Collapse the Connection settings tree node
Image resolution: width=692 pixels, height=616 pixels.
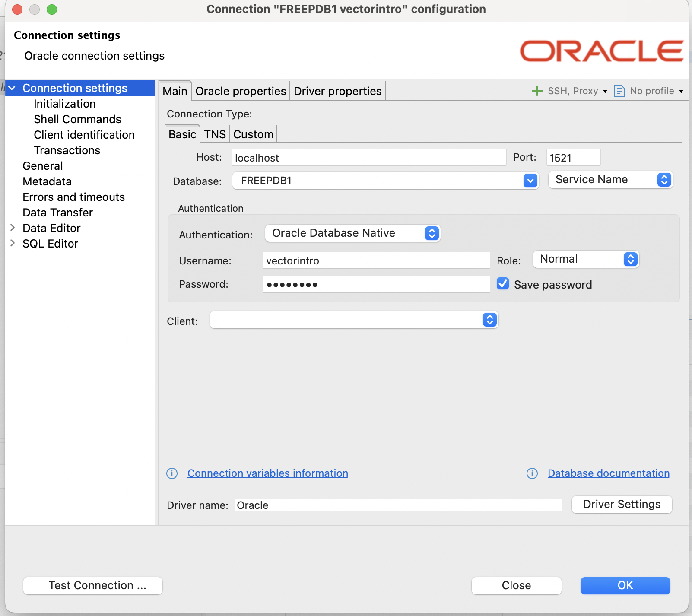(x=12, y=88)
